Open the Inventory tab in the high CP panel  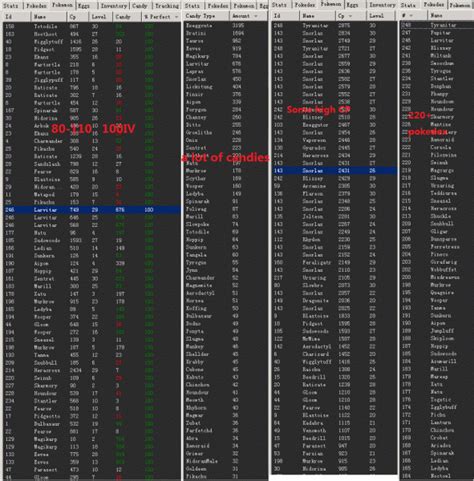382,5
